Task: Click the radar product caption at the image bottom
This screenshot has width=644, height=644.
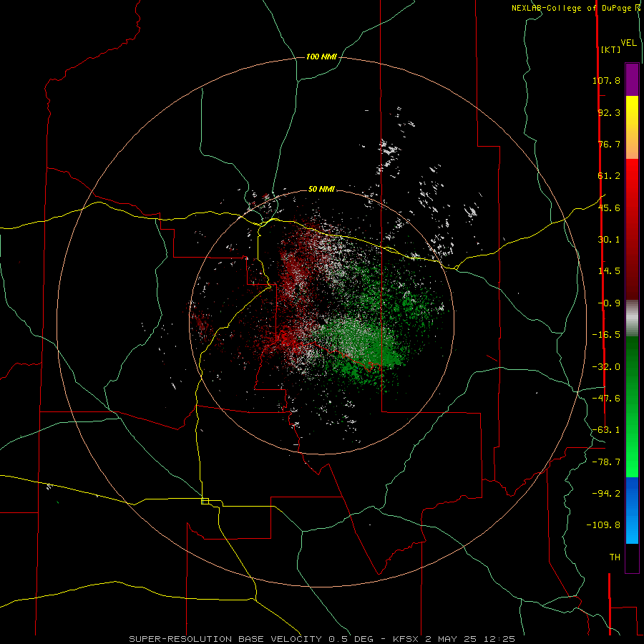Action: [322, 639]
